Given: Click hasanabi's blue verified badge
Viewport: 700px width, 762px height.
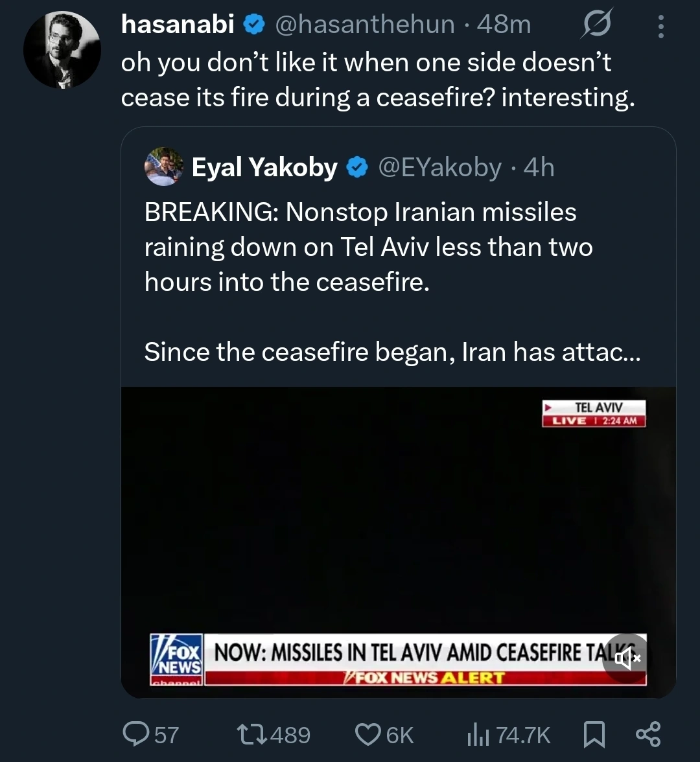Looking at the screenshot, I should [x=254, y=25].
